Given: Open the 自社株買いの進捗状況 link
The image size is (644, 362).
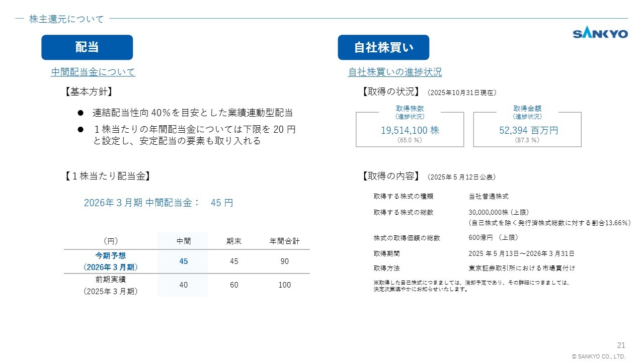Looking at the screenshot, I should pyautogui.click(x=395, y=72).
